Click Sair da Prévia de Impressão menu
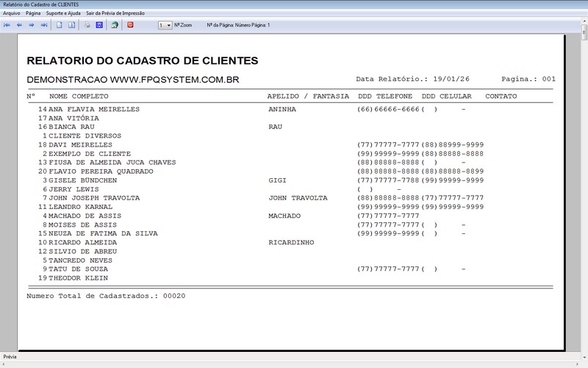588x368 pixels. (x=115, y=13)
